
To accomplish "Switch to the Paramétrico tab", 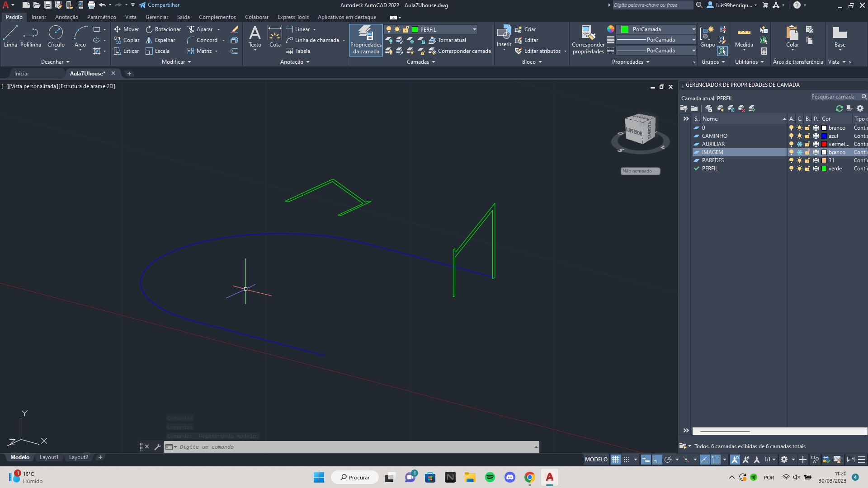I will (x=101, y=17).
